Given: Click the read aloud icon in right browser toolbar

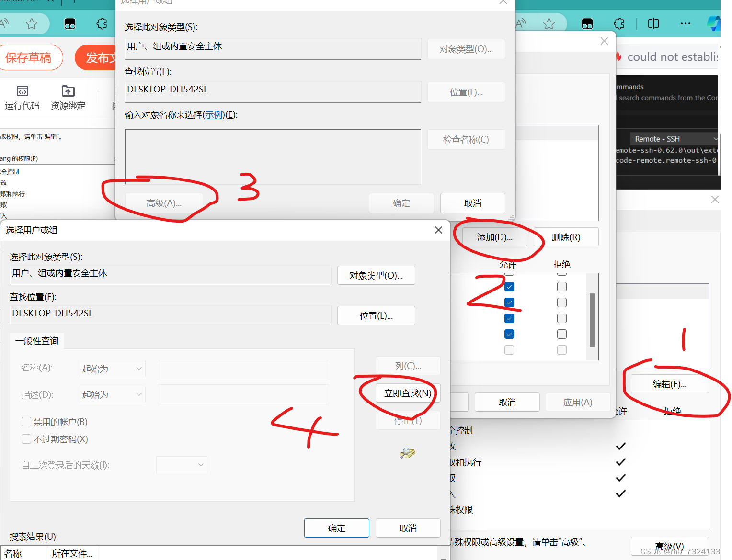Looking at the screenshot, I should coord(521,22).
